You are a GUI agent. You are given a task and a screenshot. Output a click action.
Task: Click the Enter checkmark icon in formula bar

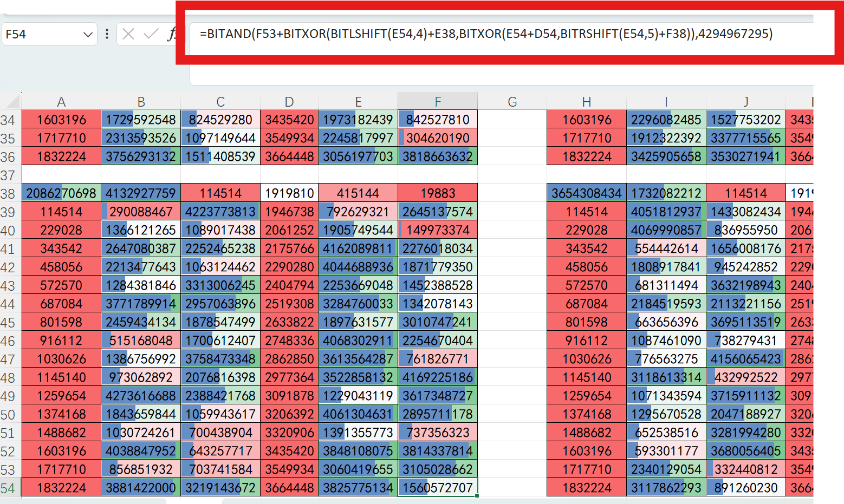151,34
